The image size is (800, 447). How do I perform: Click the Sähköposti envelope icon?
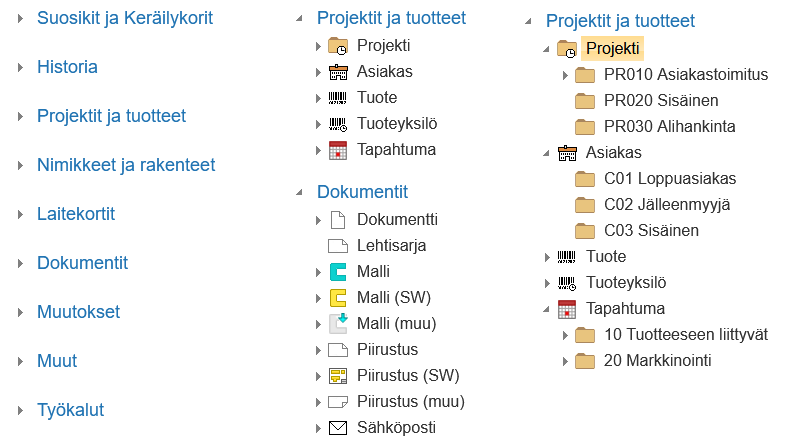coord(337,428)
